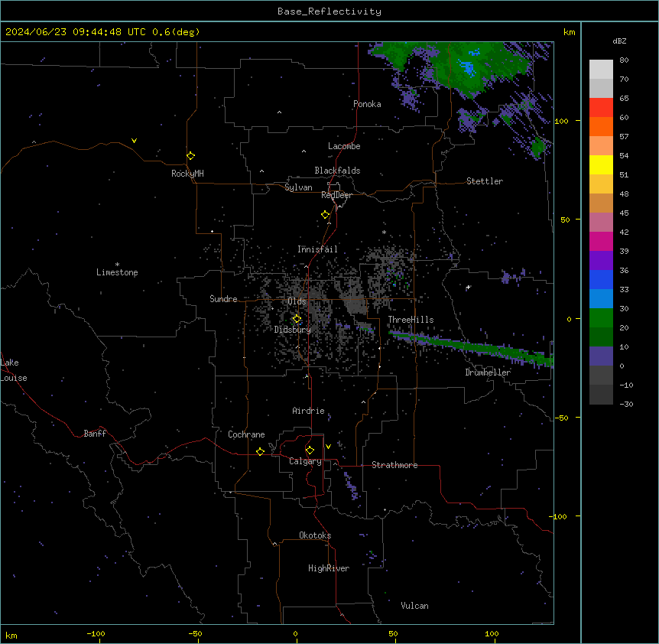Click the Ponoka city label
This screenshot has width=659, height=644.
(367, 104)
